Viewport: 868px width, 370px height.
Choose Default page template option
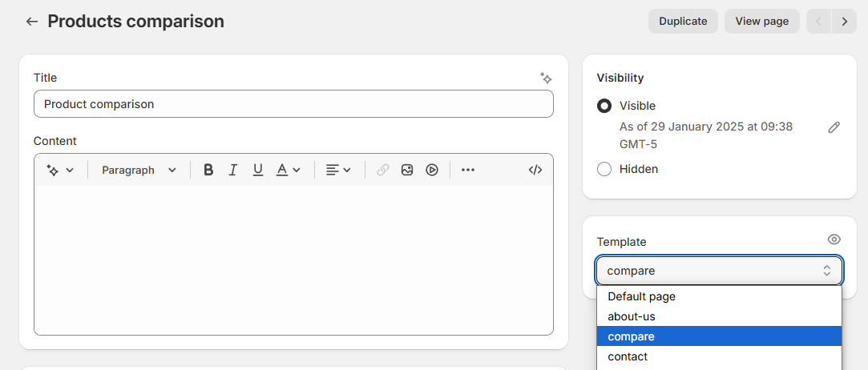tap(641, 296)
